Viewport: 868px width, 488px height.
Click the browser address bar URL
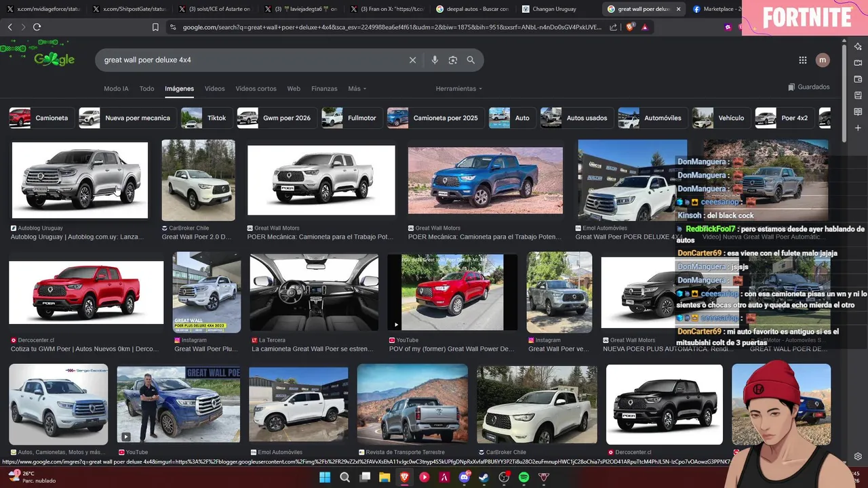[x=392, y=27]
